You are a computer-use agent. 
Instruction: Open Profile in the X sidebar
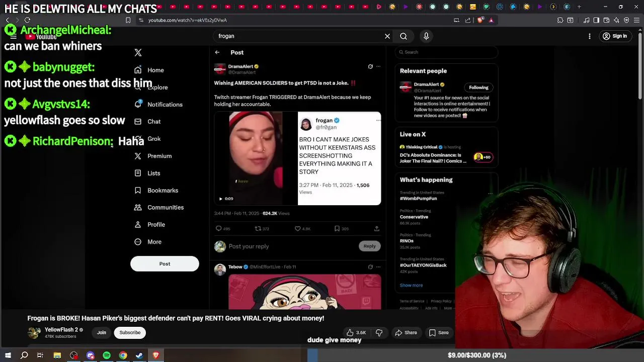tap(150, 224)
